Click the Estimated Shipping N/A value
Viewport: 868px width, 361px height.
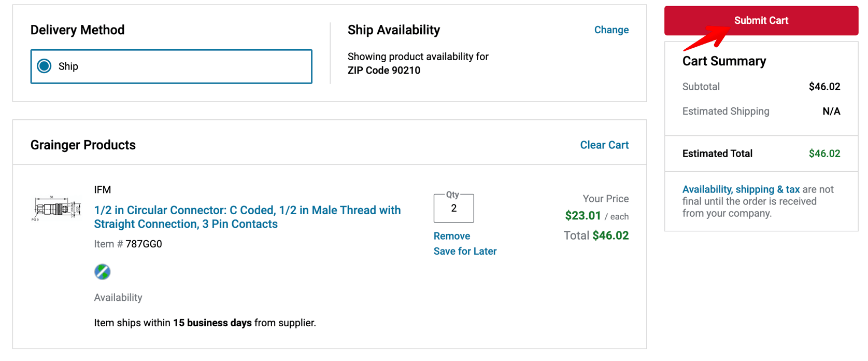tap(831, 112)
